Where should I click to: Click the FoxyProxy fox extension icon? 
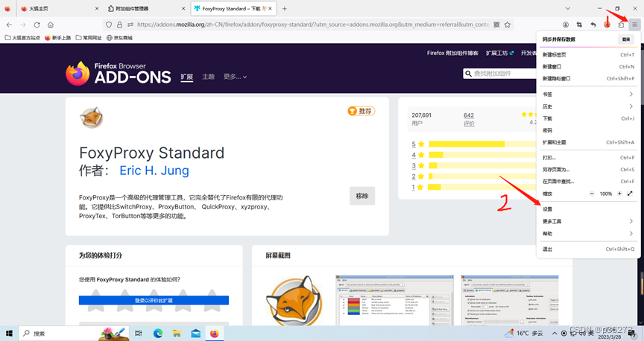tap(91, 118)
